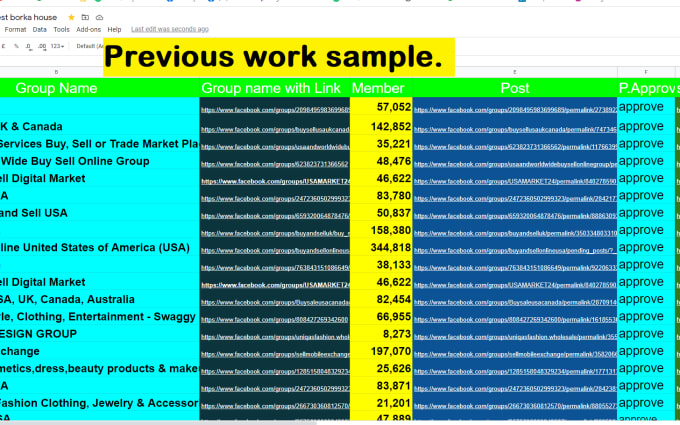Select member count 344,818

point(381,247)
